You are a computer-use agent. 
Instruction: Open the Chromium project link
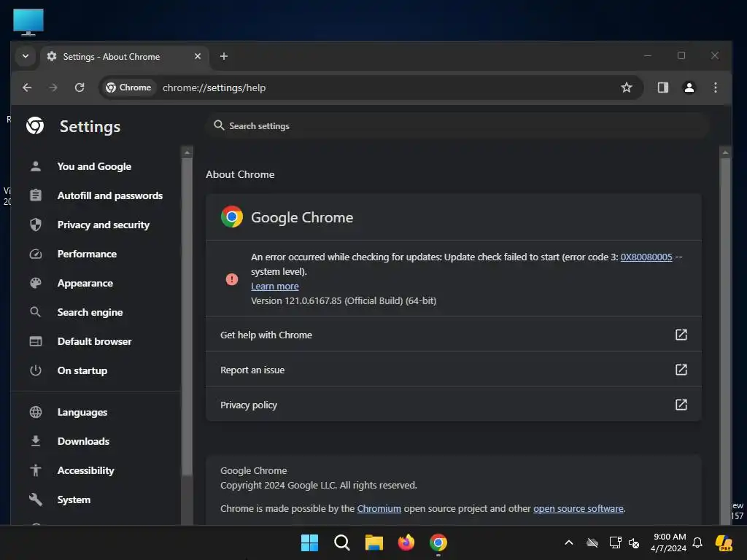pos(379,508)
